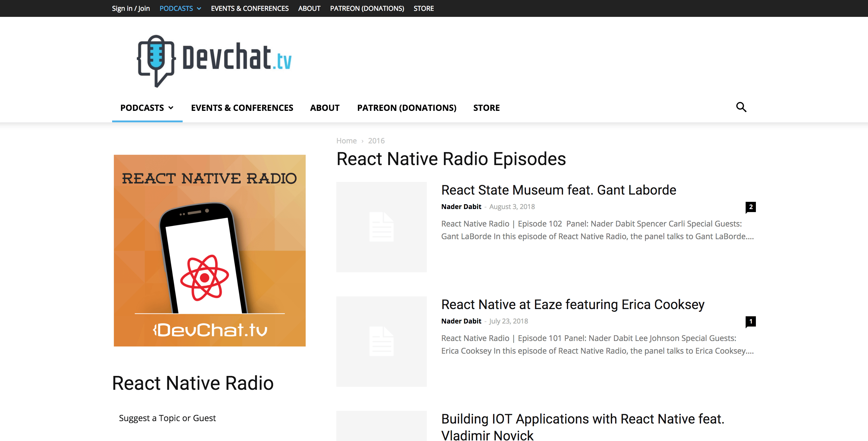The width and height of the screenshot is (868, 441).
Task: Open React Native at Eaze featuring Erica Cooksey
Action: 573,305
